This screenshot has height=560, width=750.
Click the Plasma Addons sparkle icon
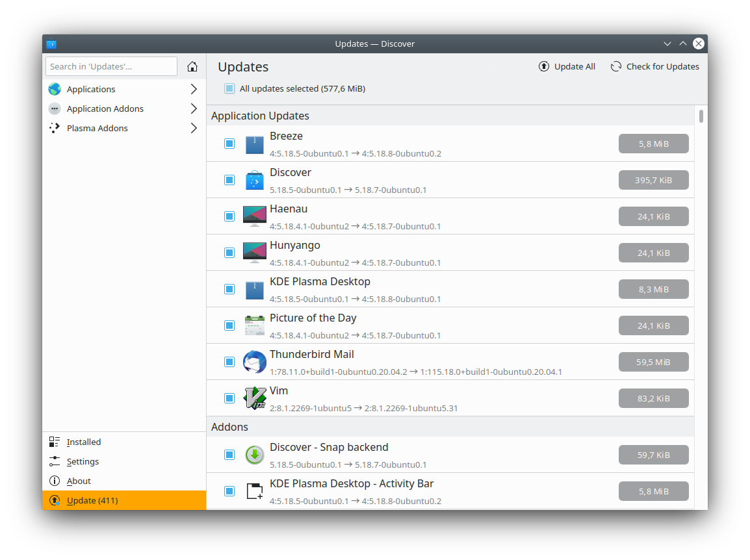[x=55, y=128]
